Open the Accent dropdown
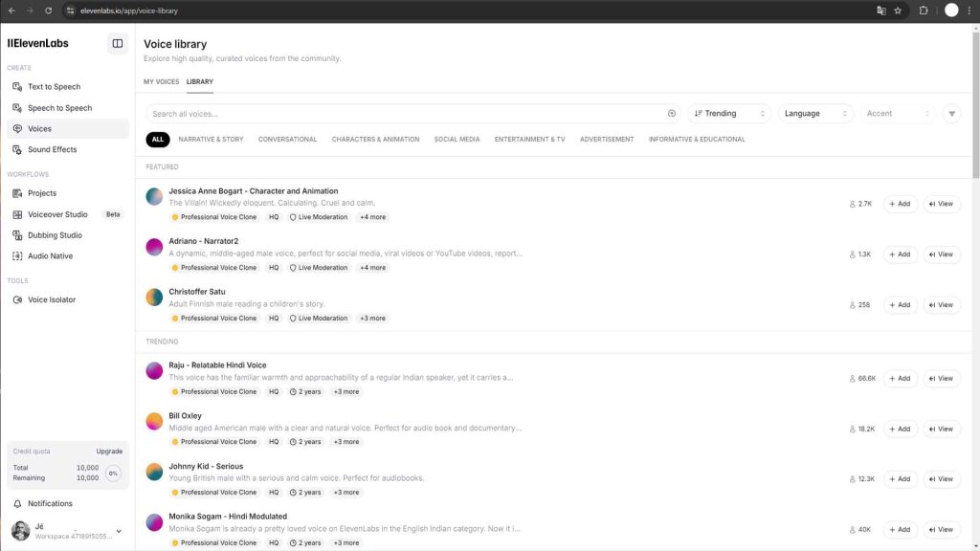Viewport: 980px width, 551px height. [898, 114]
